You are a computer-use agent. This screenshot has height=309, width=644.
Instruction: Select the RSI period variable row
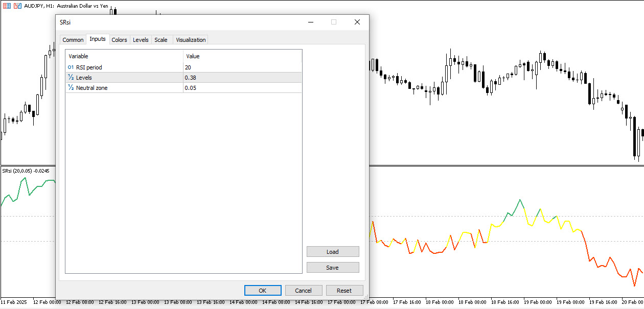[124, 67]
